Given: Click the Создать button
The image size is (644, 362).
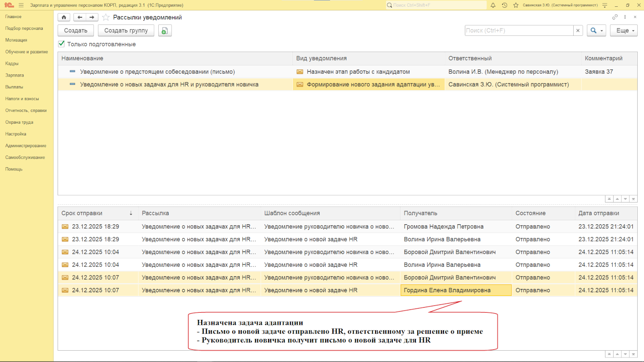Looking at the screenshot, I should click(76, 30).
